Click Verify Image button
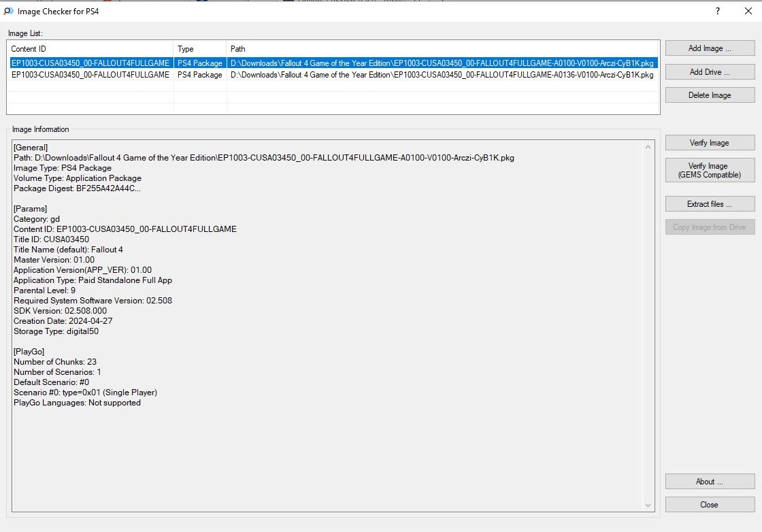The image size is (762, 532). 710,143
